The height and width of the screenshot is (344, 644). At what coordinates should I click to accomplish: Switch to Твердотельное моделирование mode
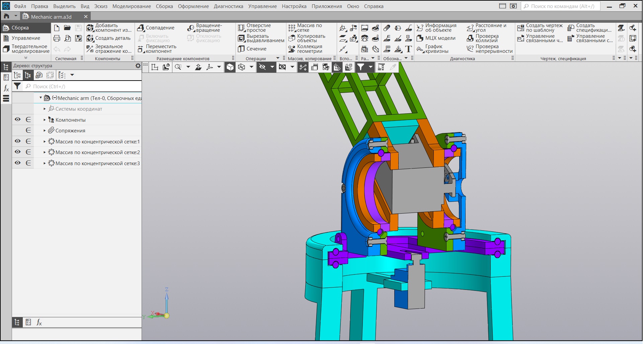click(x=26, y=49)
